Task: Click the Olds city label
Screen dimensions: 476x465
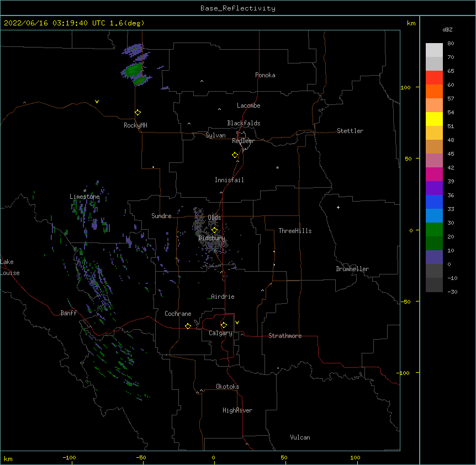Action: tap(214, 218)
